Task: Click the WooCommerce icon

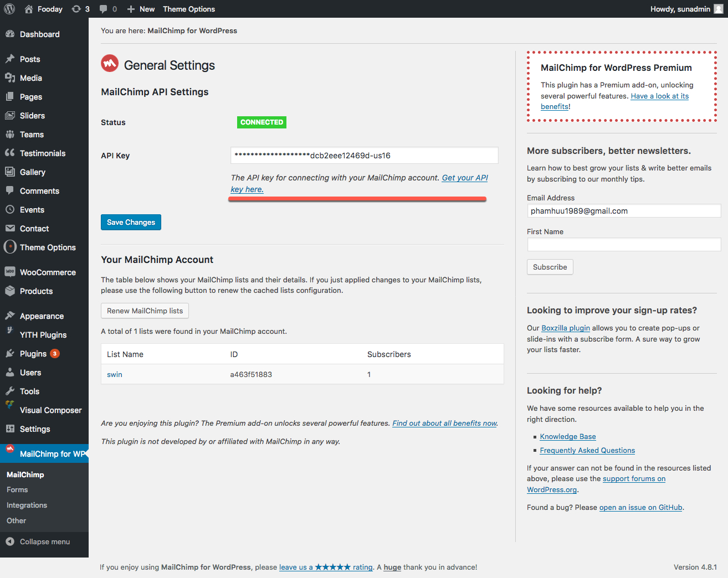Action: pos(10,272)
